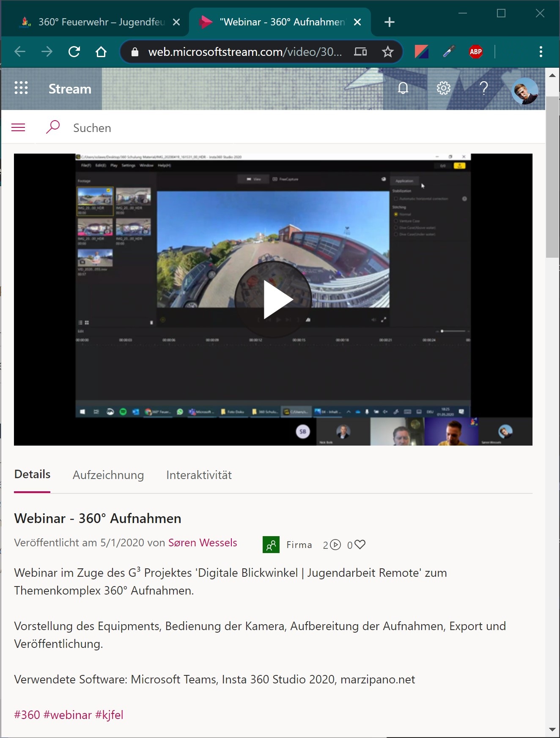Open the red-blue square extension icon
This screenshot has height=738, width=560.
(422, 52)
